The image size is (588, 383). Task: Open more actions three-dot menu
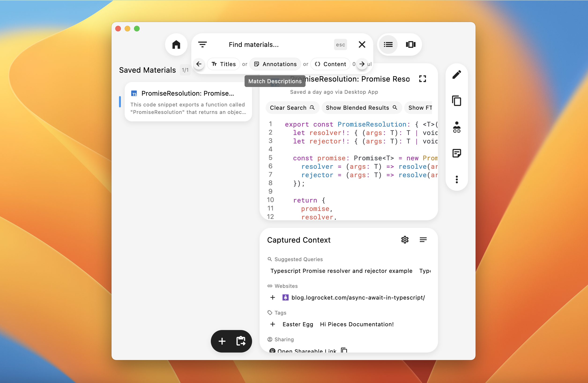(x=457, y=180)
